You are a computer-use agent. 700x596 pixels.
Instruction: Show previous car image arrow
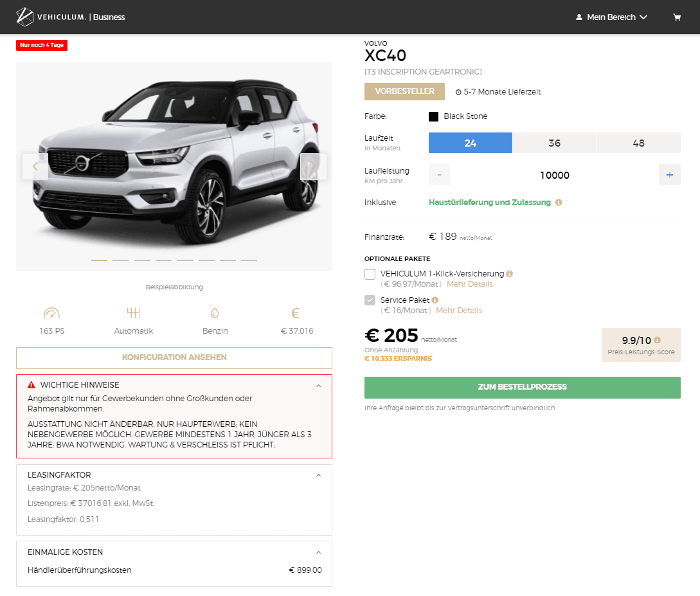(35, 166)
